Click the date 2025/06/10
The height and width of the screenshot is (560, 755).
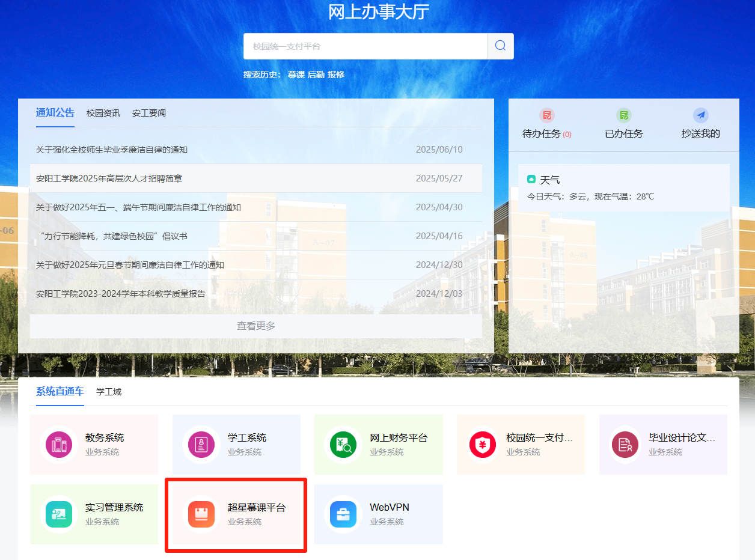pos(439,150)
